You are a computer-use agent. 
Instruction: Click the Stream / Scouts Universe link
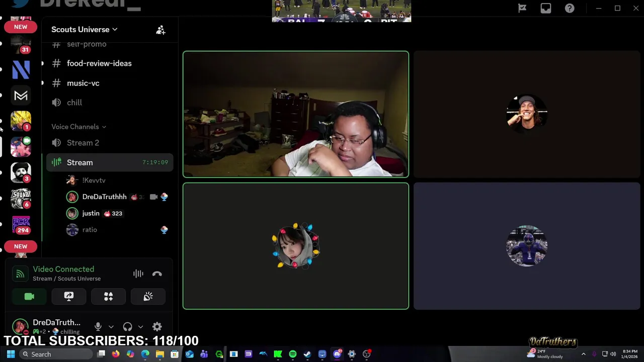tap(66, 279)
